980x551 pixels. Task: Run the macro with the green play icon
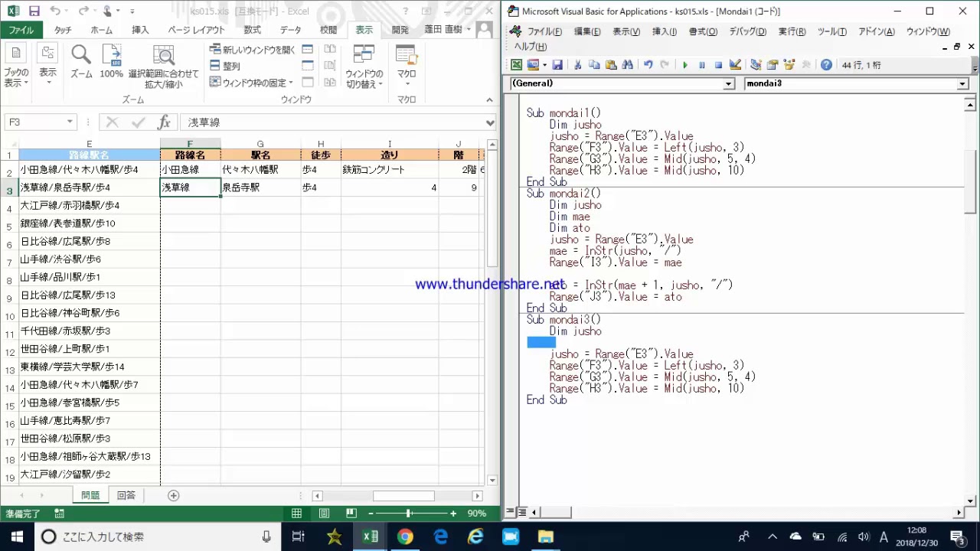685,65
